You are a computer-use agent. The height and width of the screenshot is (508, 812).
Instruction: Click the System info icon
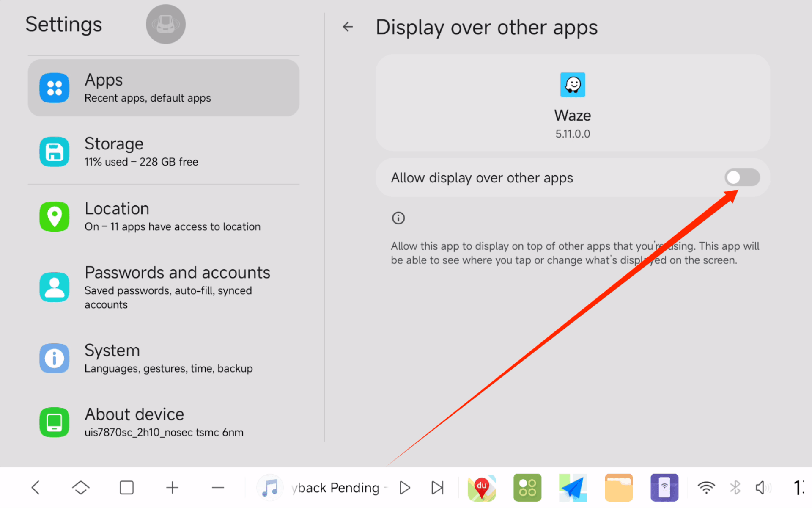54,358
